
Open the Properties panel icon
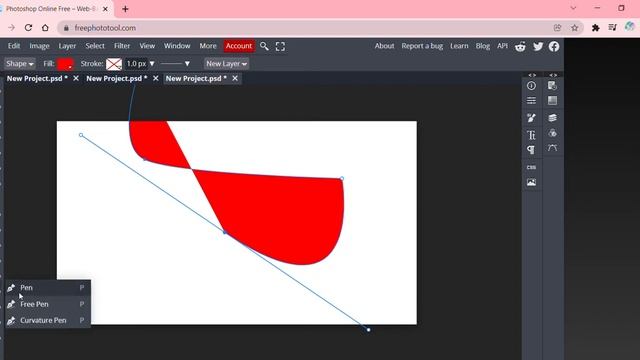531,100
